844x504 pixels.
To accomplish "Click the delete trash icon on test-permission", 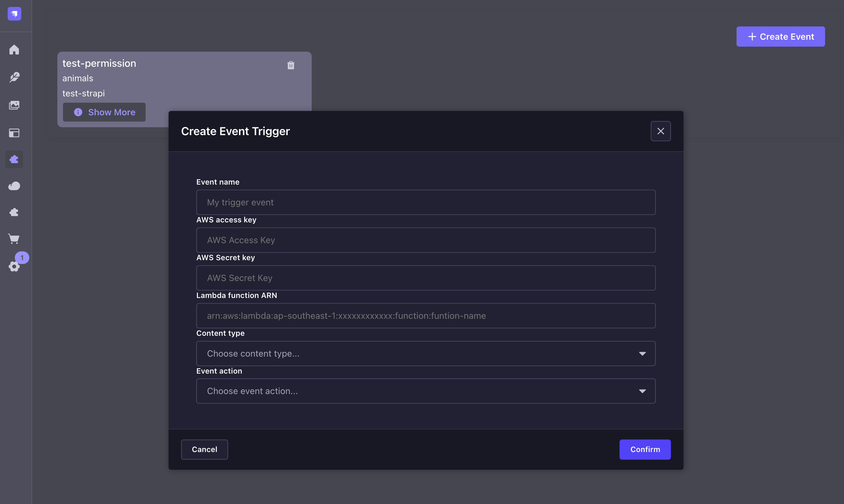I will pos(291,66).
